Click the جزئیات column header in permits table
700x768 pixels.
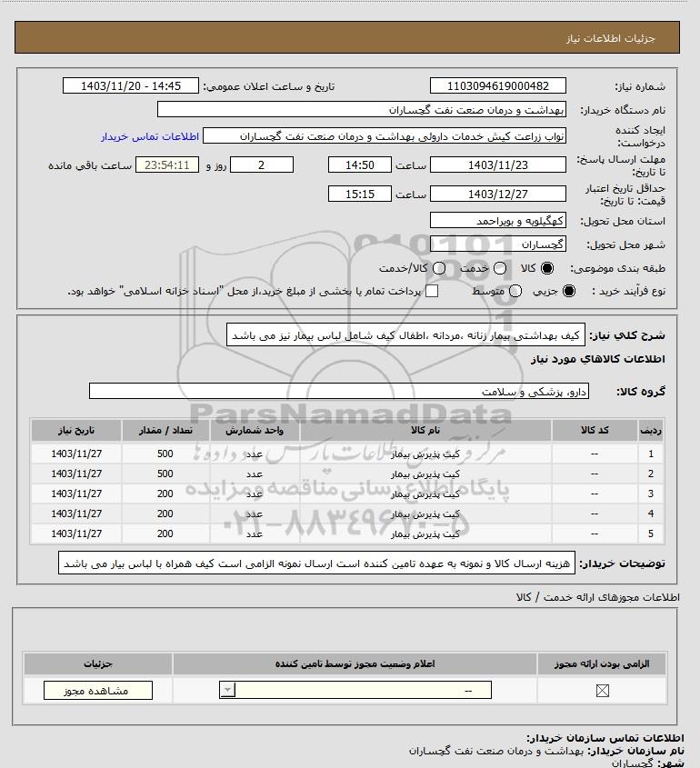coord(98,663)
